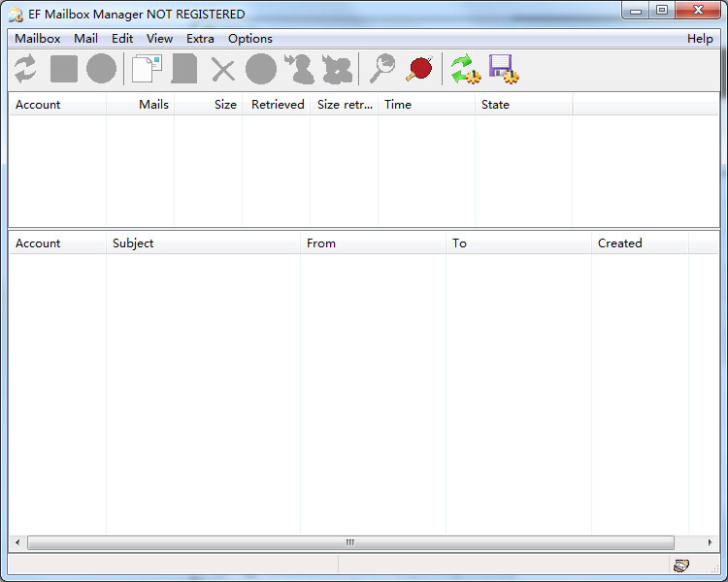Image resolution: width=728 pixels, height=582 pixels.
Task: Click the overlapping documents toolbar icon
Action: click(147, 69)
